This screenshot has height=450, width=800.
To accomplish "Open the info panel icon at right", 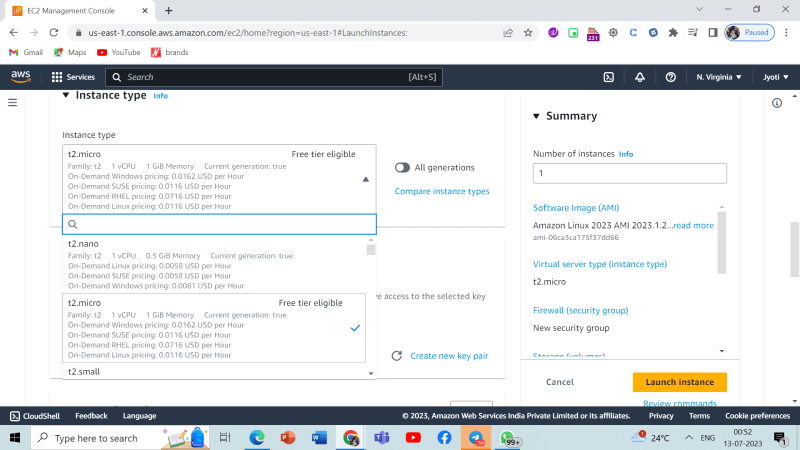I will pyautogui.click(x=777, y=103).
